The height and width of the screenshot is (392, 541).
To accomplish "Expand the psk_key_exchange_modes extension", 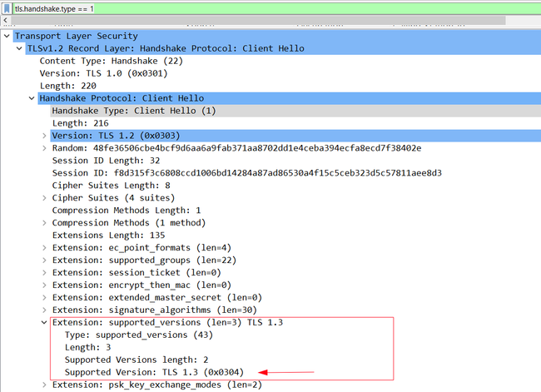I will [x=44, y=385].
